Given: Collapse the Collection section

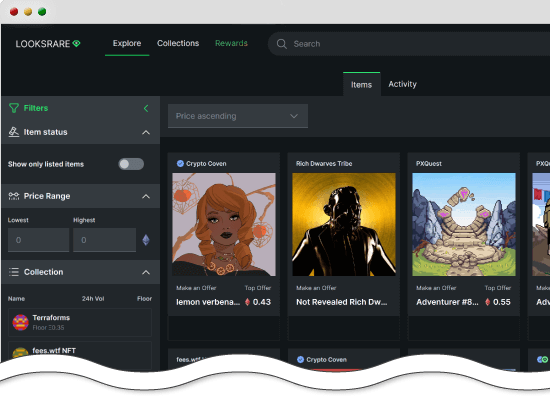Looking at the screenshot, I should [x=146, y=273].
